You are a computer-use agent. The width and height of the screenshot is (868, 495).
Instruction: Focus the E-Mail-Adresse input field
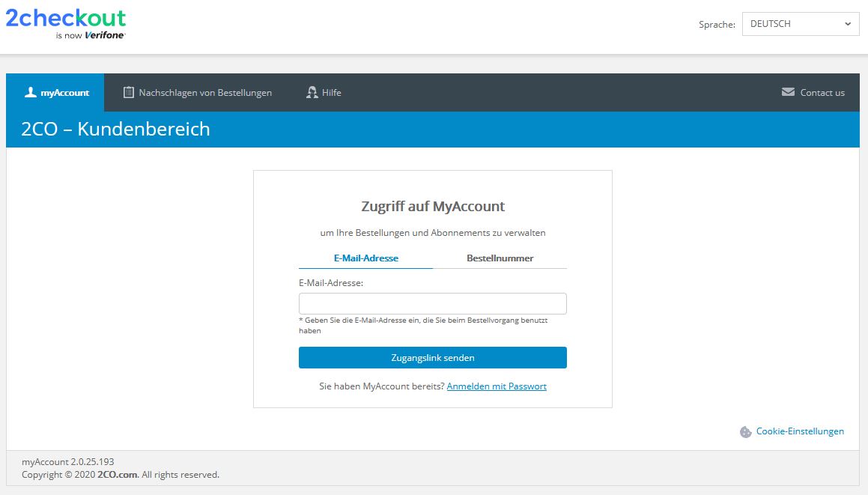click(432, 303)
